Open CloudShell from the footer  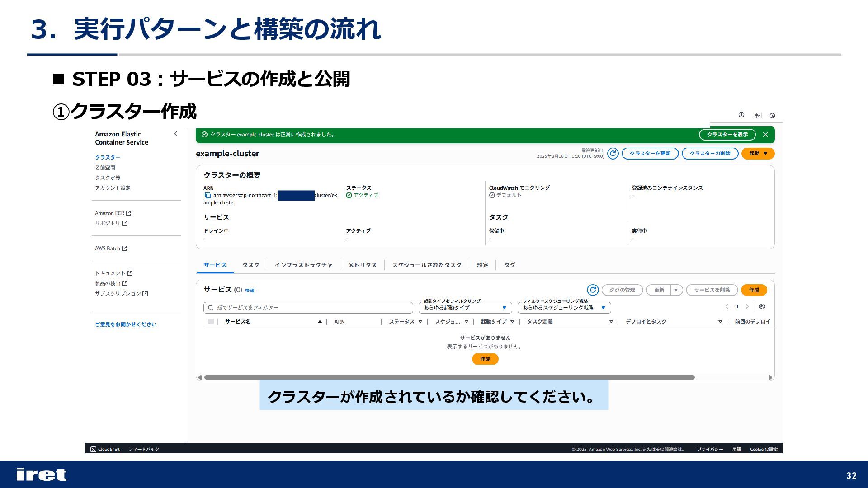(x=105, y=449)
